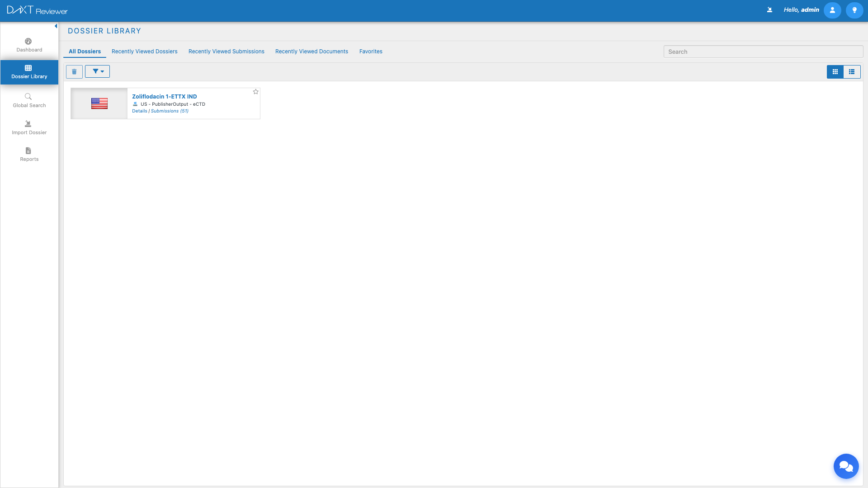Open the Favorites tab
The height and width of the screenshot is (488, 868).
coord(371,52)
